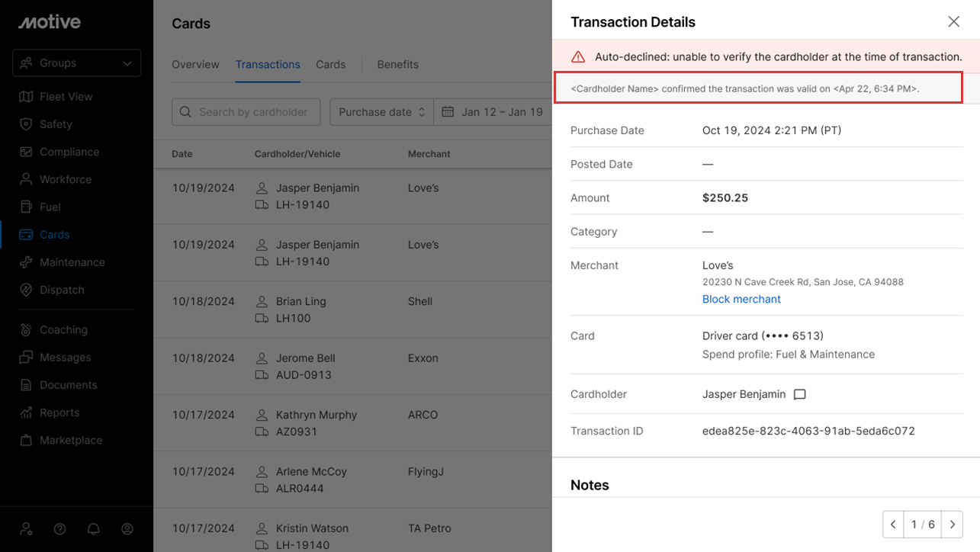Open the help question mark icon

tap(60, 528)
